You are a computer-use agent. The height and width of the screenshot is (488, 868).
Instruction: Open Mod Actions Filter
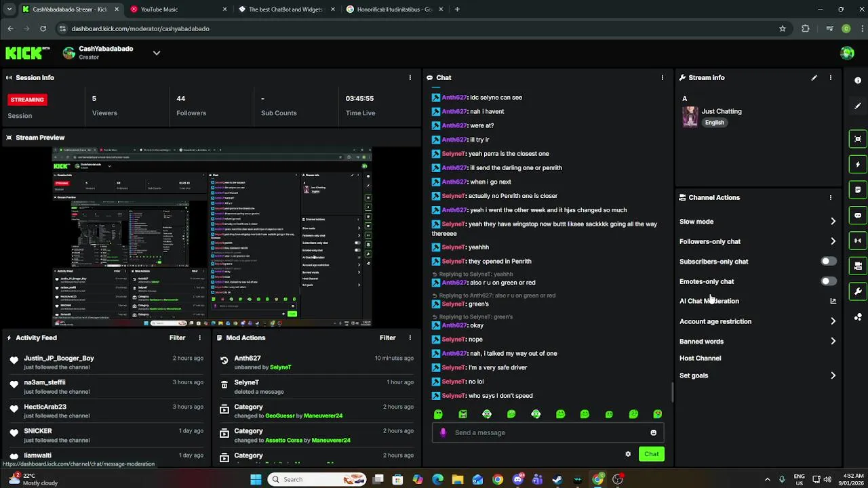pos(388,338)
